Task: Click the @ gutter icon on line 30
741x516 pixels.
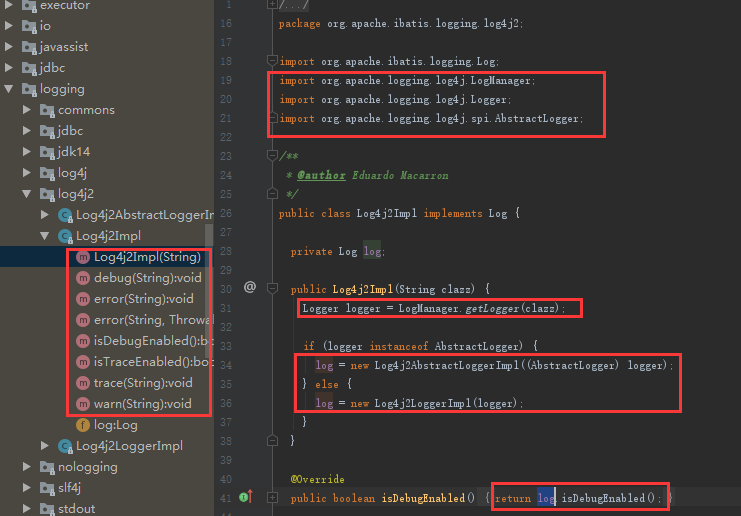Action: coord(249,287)
